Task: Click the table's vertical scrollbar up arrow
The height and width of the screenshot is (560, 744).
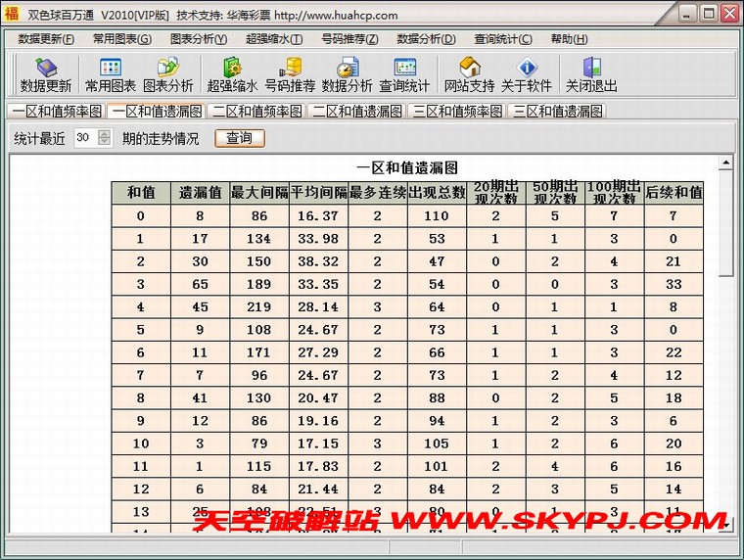Action: [726, 163]
